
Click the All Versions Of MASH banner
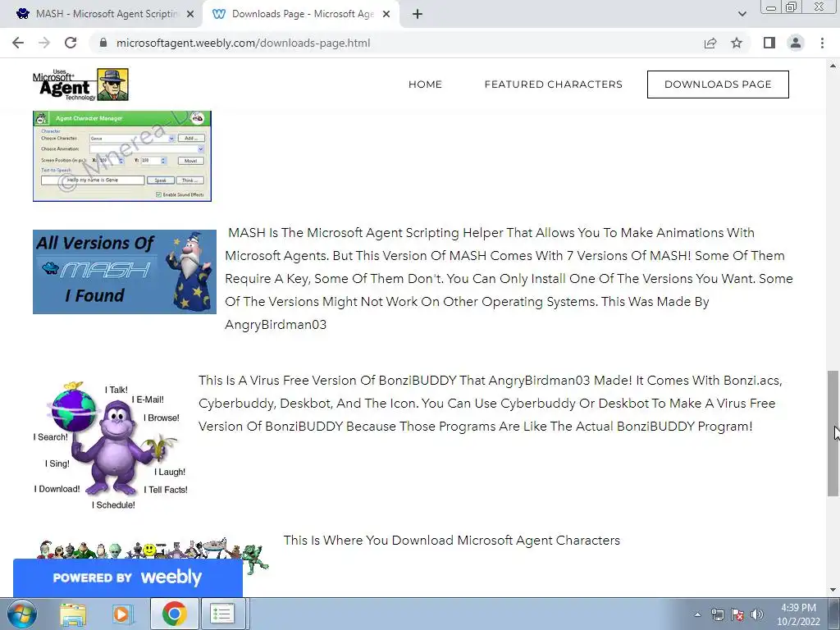125,272
